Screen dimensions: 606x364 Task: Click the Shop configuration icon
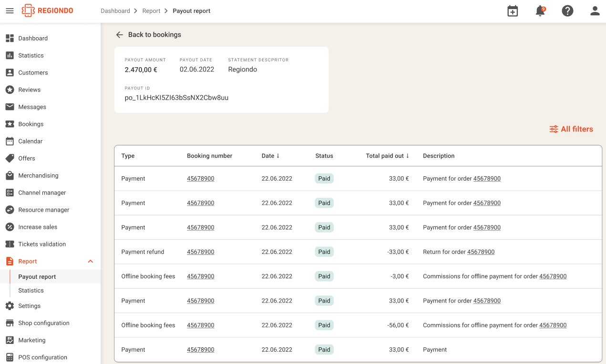point(10,323)
